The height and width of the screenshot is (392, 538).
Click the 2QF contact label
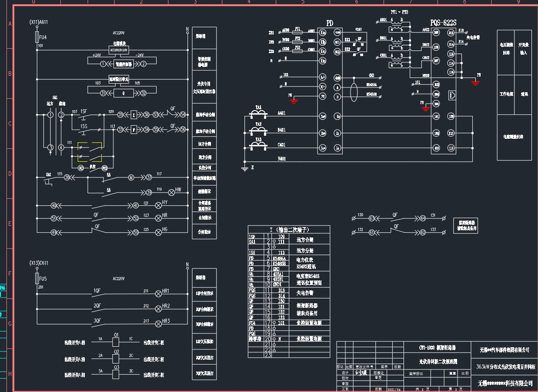(97, 305)
